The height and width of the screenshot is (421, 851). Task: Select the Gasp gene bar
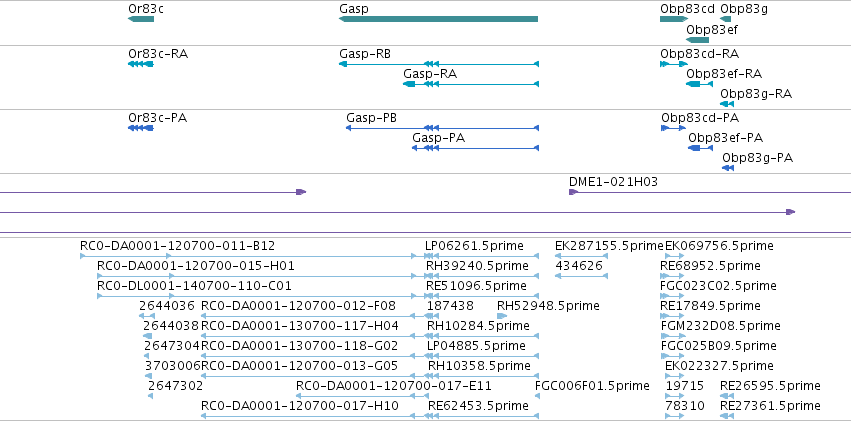[439, 19]
